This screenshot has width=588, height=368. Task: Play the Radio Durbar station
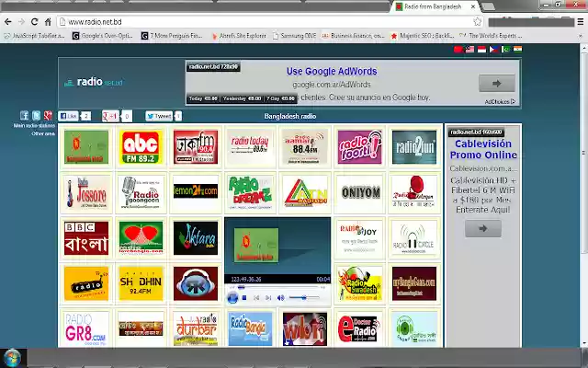pos(196,329)
